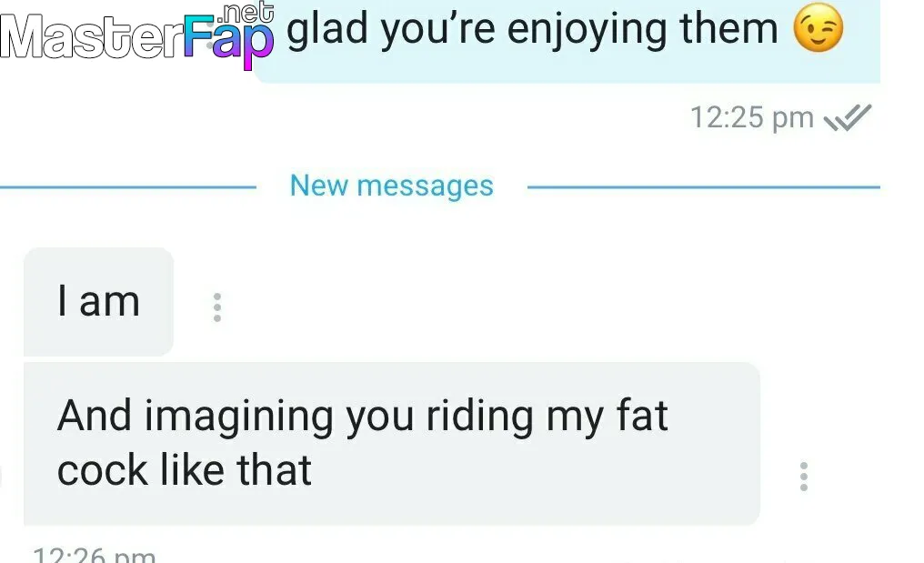Click the divider line left of "New messages"

click(128, 187)
